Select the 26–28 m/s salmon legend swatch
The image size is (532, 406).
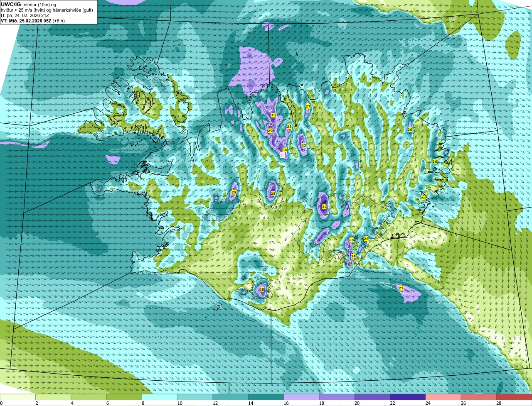click(479, 397)
